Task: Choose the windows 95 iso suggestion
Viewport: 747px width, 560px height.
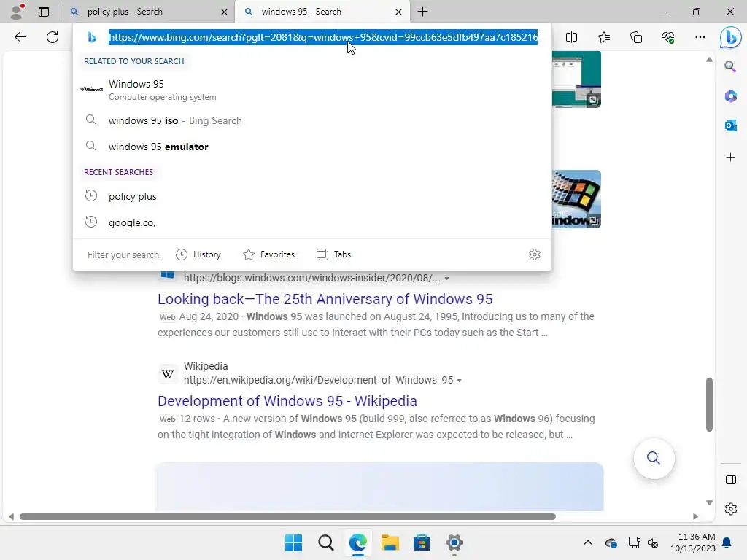Action: pos(312,120)
